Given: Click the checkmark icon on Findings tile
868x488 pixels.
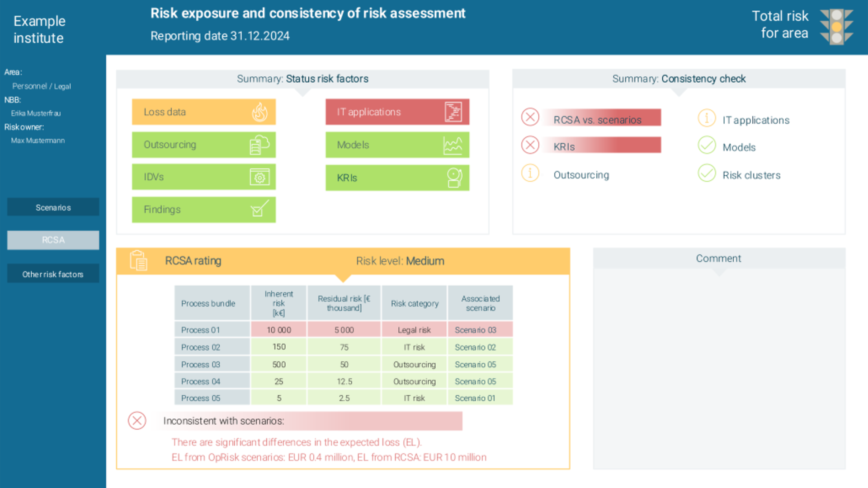Looking at the screenshot, I should point(259,209).
